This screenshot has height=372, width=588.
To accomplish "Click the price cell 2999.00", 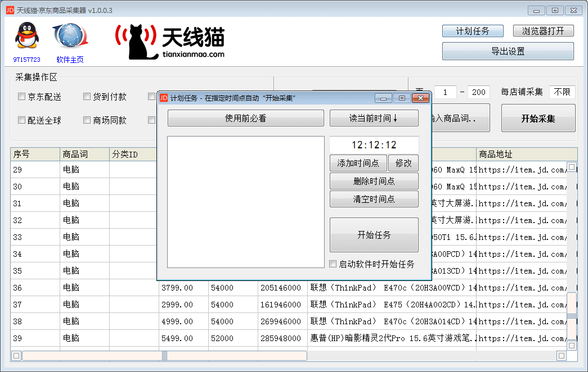I will (x=183, y=305).
